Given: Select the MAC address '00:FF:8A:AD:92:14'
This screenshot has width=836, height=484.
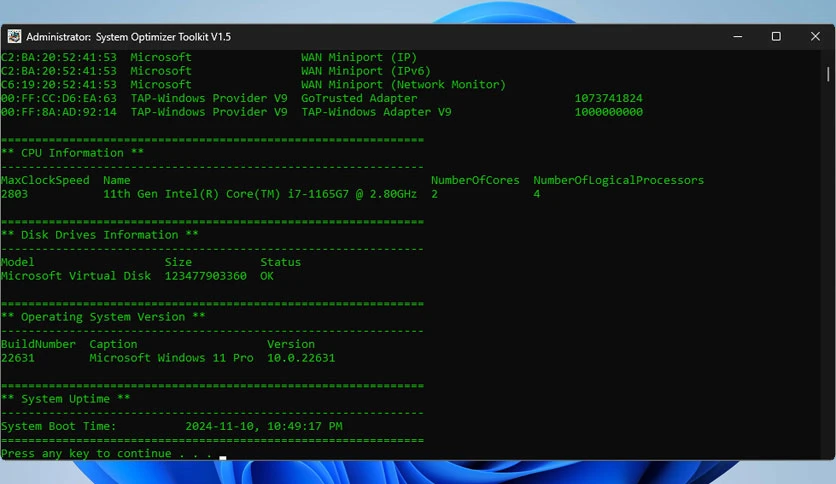Looking at the screenshot, I should tap(59, 112).
